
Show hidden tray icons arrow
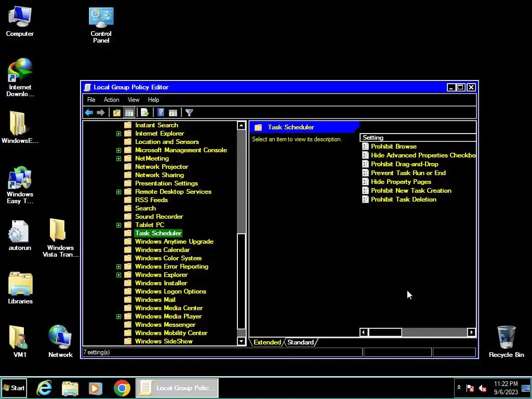pyautogui.click(x=459, y=387)
